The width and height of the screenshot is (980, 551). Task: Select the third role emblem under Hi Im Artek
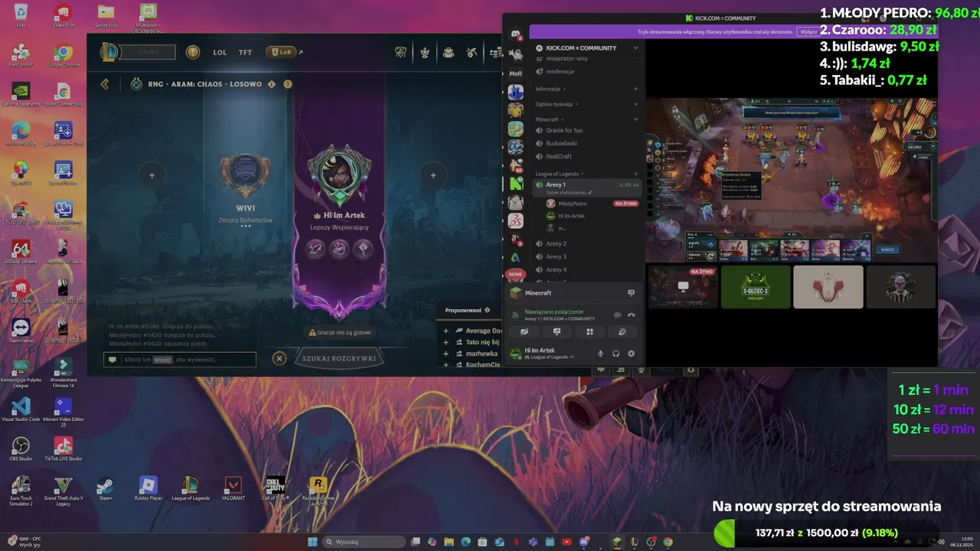coord(363,248)
